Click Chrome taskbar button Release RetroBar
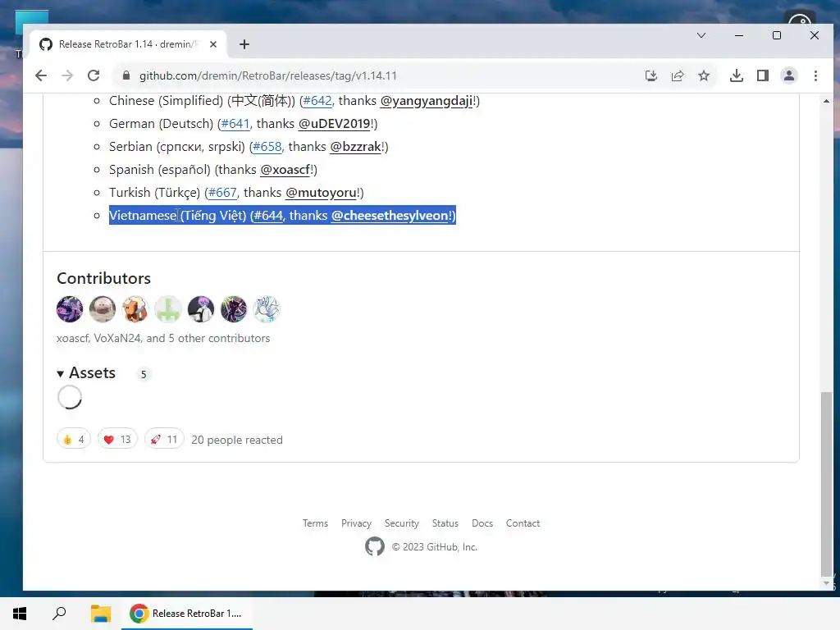Screen dimensions: 840x630 [187, 614]
